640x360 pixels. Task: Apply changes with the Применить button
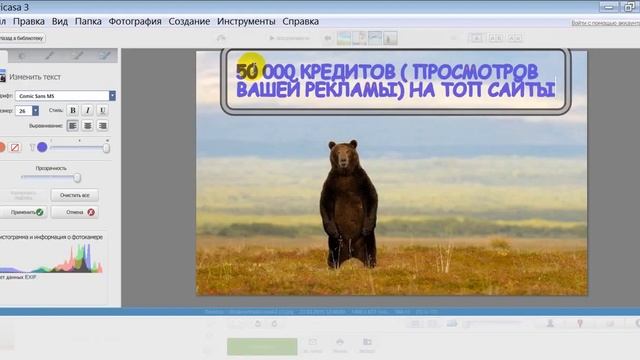click(24, 212)
